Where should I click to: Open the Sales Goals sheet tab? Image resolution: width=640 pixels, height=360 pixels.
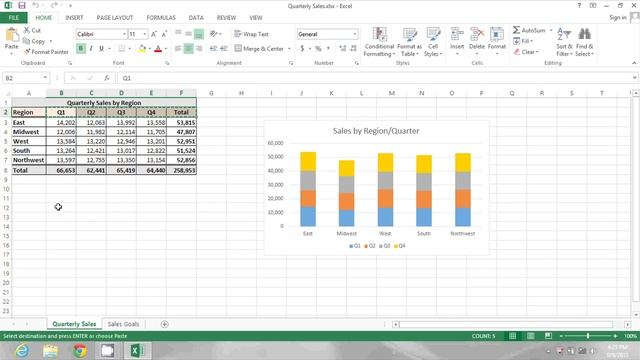tap(123, 324)
